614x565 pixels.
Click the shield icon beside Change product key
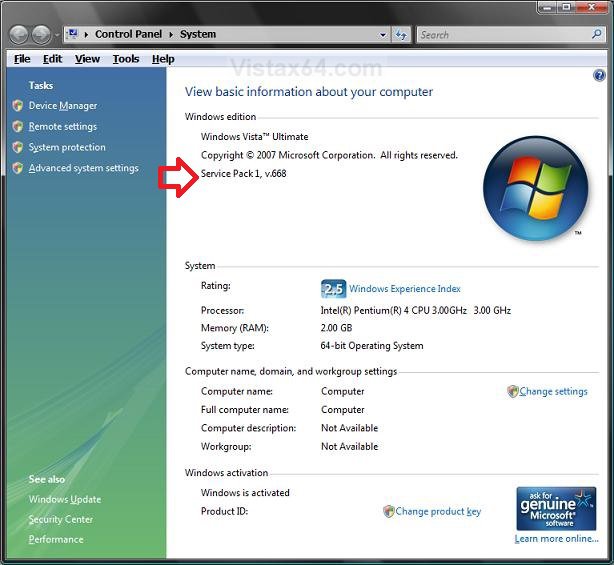coord(388,511)
